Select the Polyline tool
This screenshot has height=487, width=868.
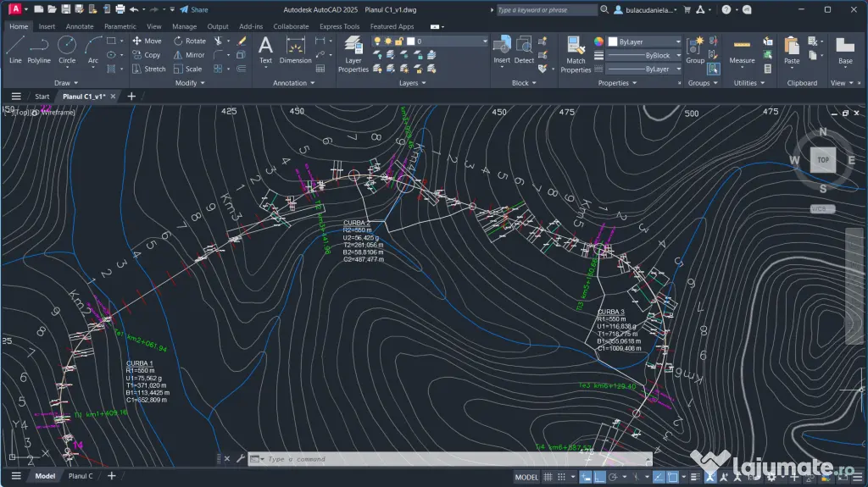39,50
